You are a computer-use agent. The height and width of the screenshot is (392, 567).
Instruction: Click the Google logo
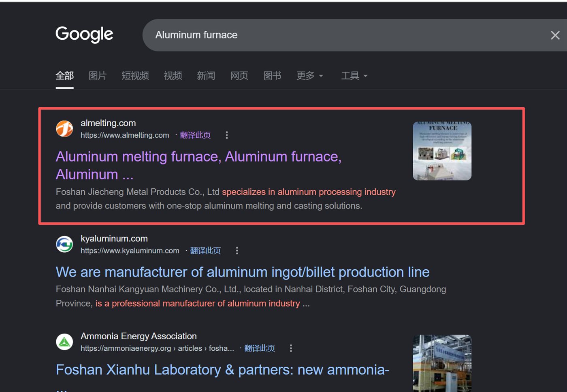(x=84, y=34)
